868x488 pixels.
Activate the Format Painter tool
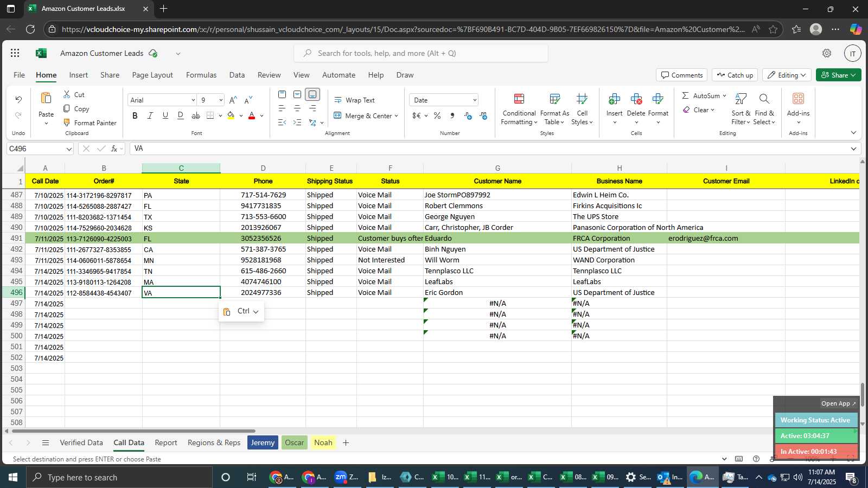tap(90, 123)
